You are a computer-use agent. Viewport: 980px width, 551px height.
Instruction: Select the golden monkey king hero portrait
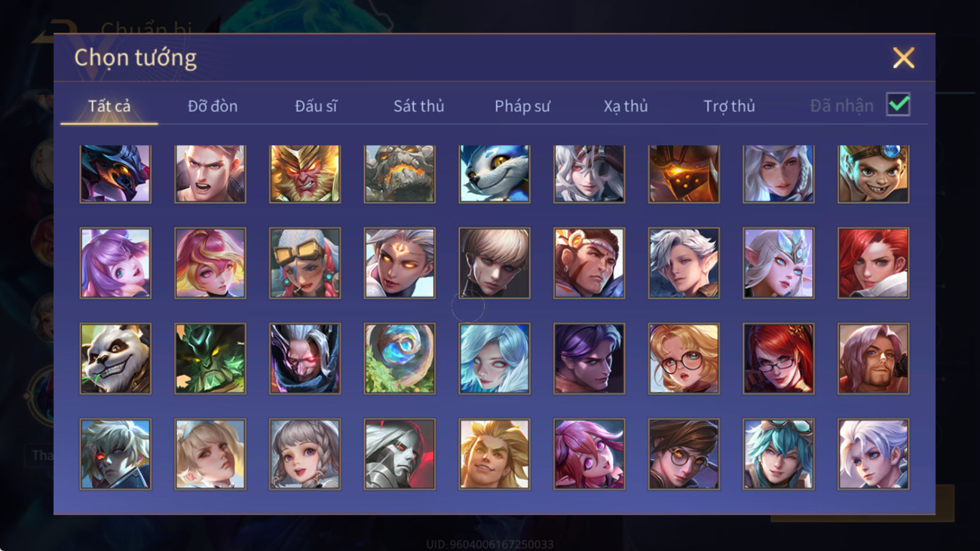click(x=305, y=174)
